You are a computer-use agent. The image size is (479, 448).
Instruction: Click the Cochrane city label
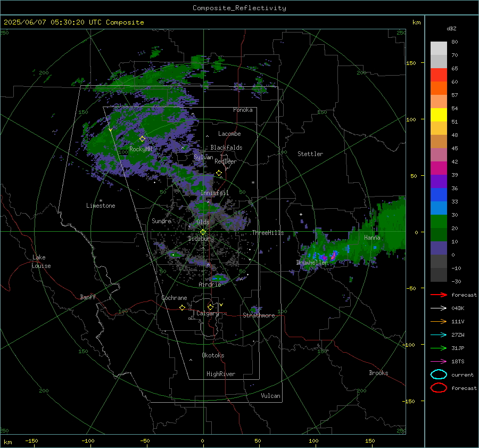(174, 298)
